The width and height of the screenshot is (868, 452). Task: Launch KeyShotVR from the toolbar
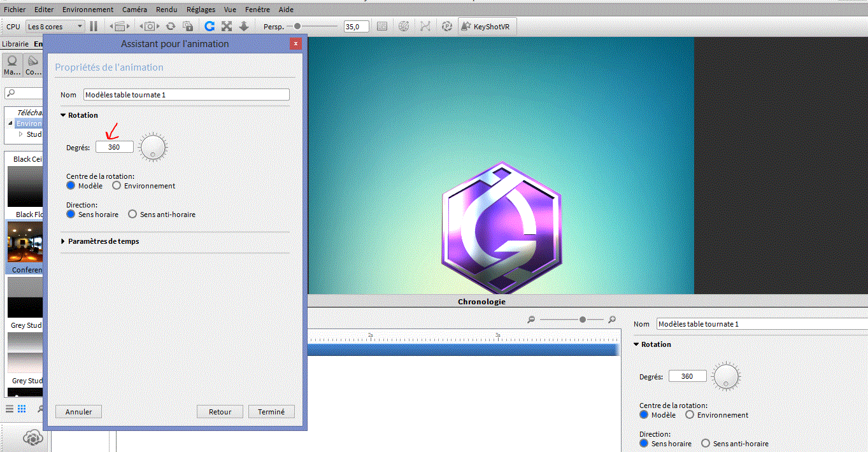pyautogui.click(x=487, y=26)
